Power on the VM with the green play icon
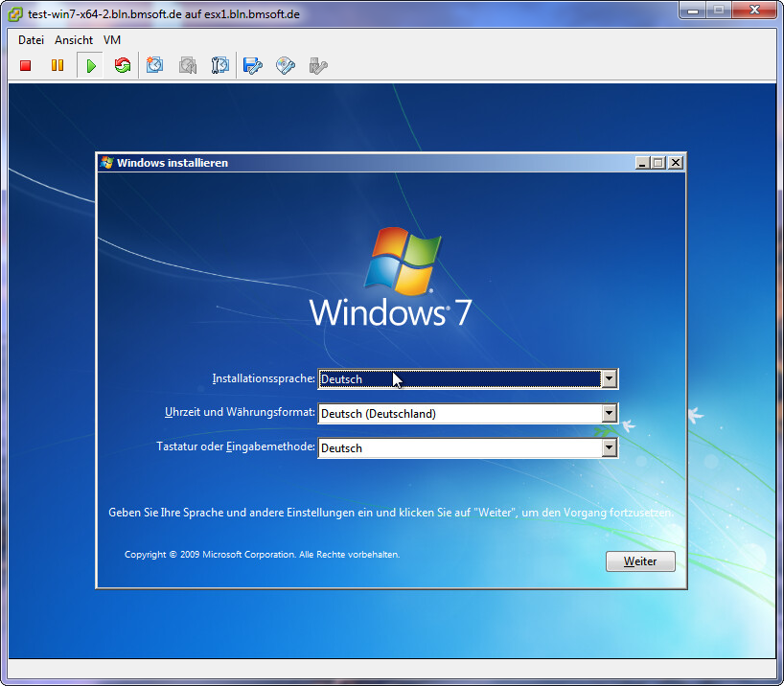Screen dimensions: 784x686 (x=90, y=65)
